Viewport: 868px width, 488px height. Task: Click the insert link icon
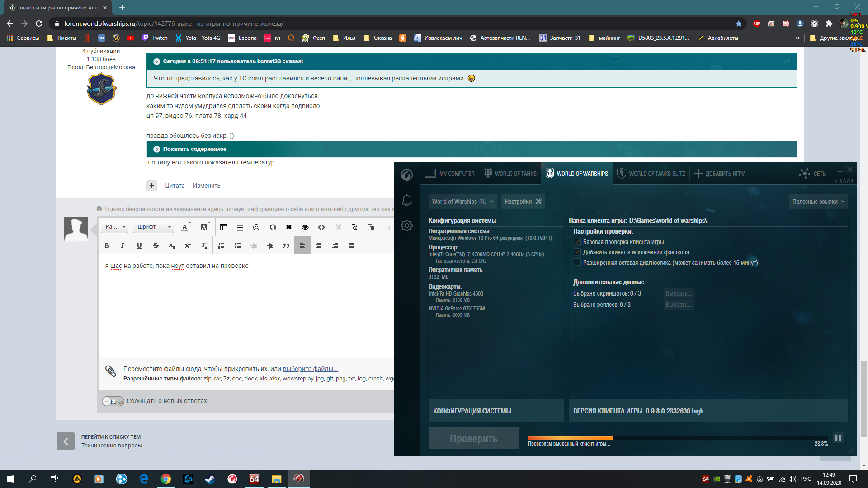289,227
